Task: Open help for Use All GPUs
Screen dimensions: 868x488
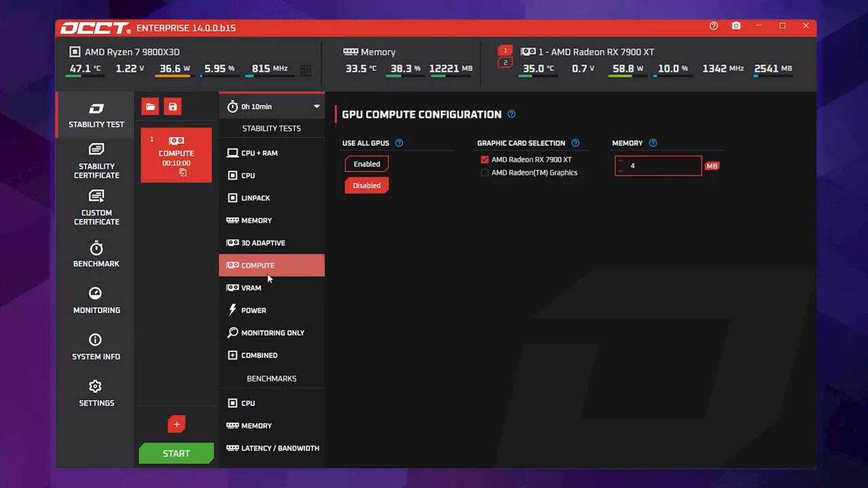Action: pos(399,143)
